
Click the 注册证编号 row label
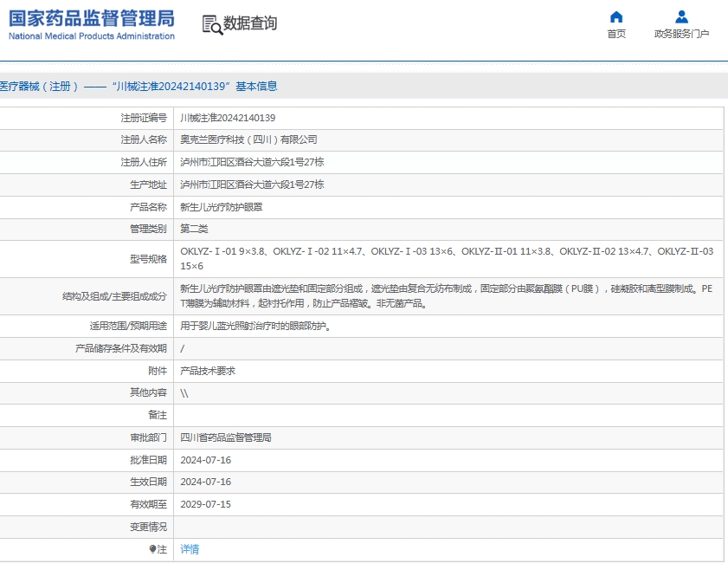[144, 118]
